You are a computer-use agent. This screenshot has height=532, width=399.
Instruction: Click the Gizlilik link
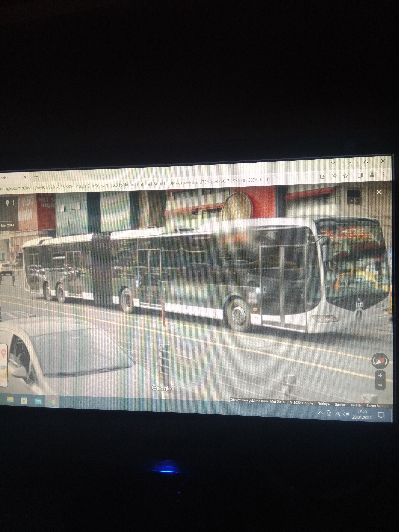[356, 405]
